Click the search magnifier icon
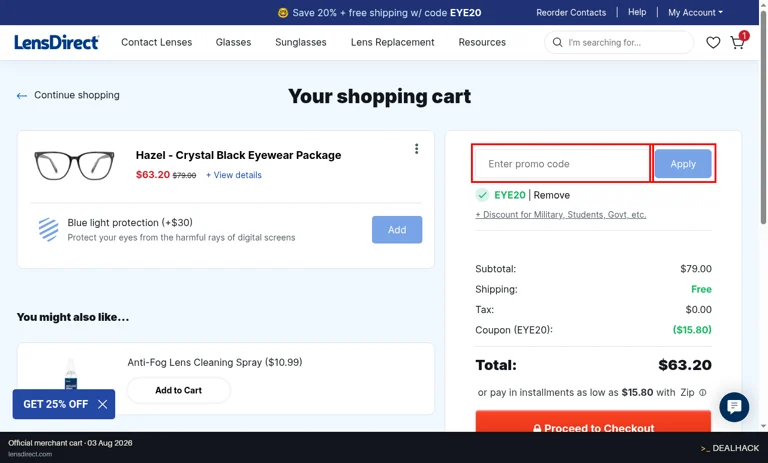Viewport: 768px width, 463px height. coord(557,43)
